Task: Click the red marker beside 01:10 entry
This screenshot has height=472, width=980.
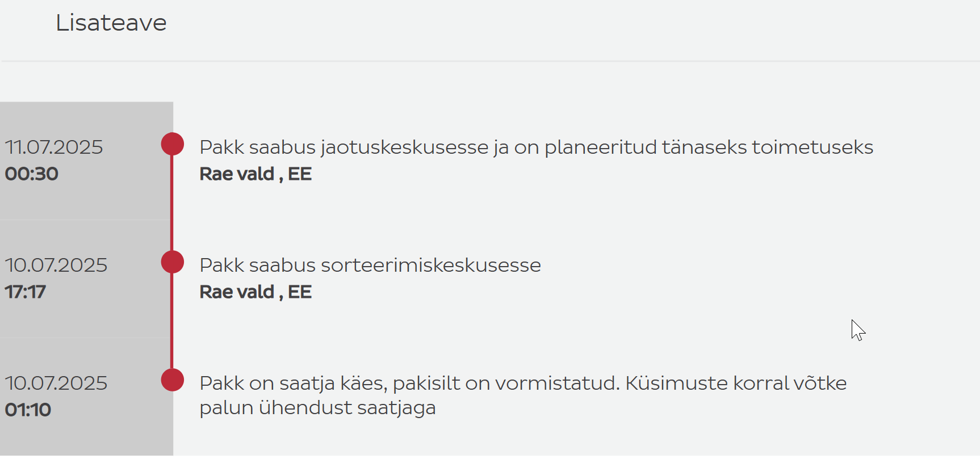Action: point(172,380)
